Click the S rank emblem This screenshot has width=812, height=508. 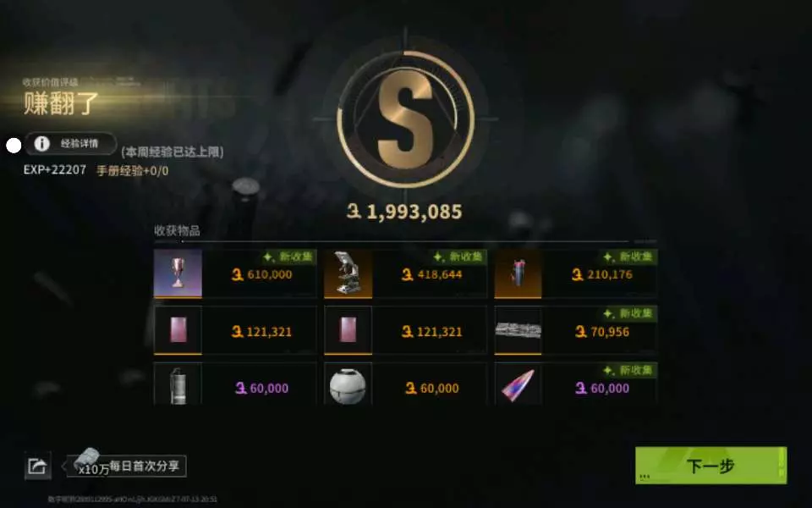[x=405, y=119]
